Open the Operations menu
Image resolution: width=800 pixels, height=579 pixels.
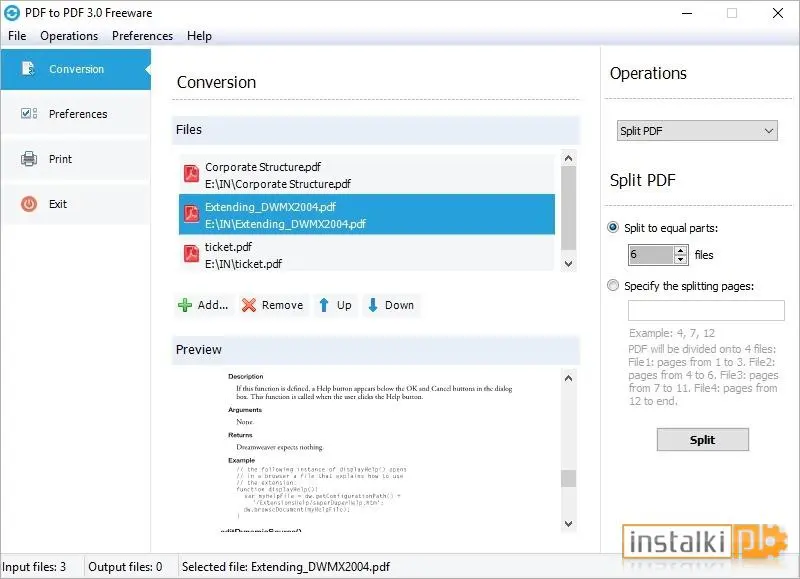69,36
